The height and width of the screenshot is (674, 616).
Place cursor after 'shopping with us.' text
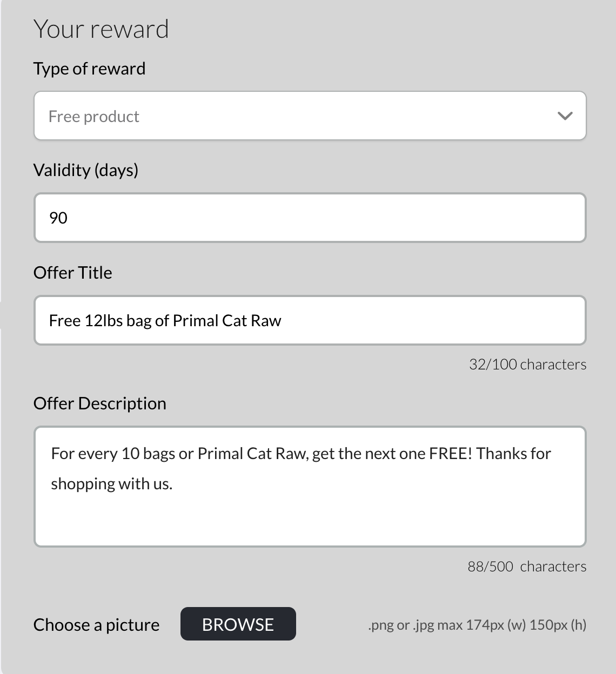[x=174, y=484]
